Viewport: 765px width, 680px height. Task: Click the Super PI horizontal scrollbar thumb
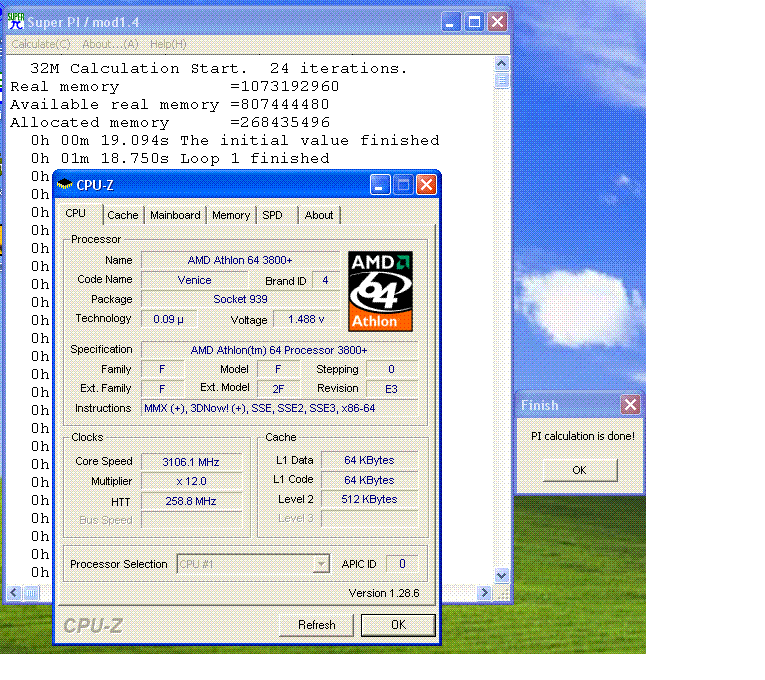[31, 593]
